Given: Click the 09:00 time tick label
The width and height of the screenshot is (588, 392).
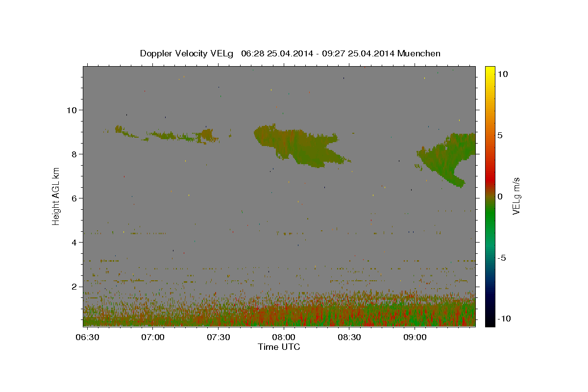Looking at the screenshot, I should (x=415, y=337).
